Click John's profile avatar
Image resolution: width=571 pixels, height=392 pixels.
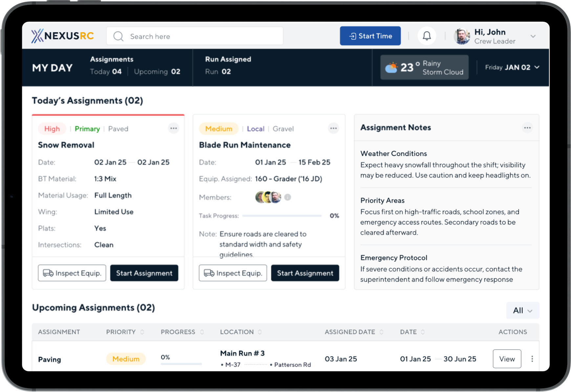pos(462,36)
